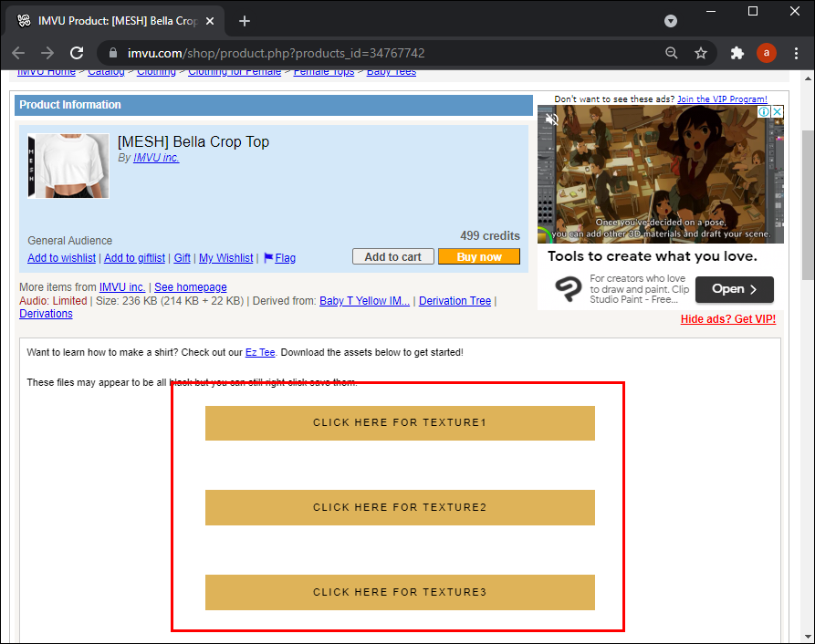Open the Catalog breadcrumb link
Viewport: 815px width, 644px height.
coord(106,72)
